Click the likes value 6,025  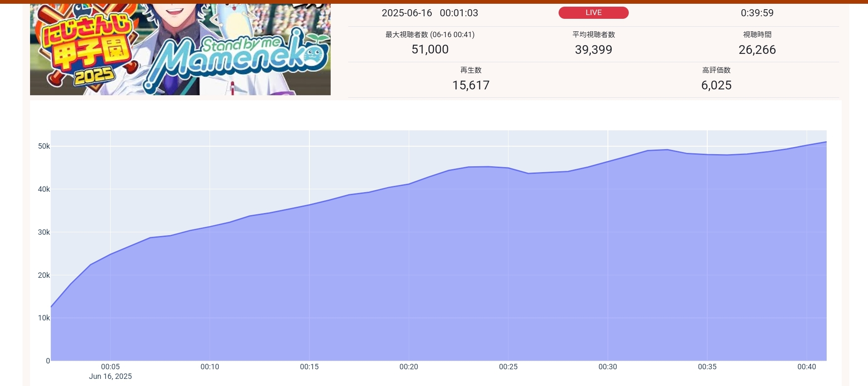point(716,85)
